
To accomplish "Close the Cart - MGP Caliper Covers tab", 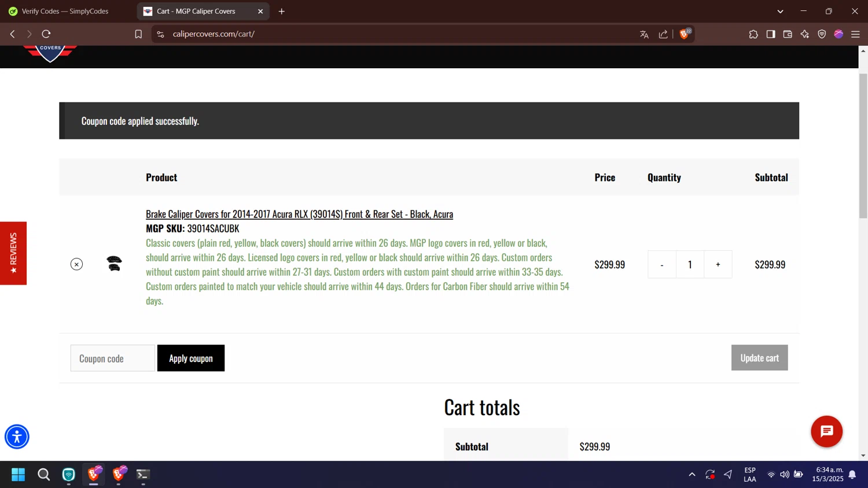I will (260, 11).
